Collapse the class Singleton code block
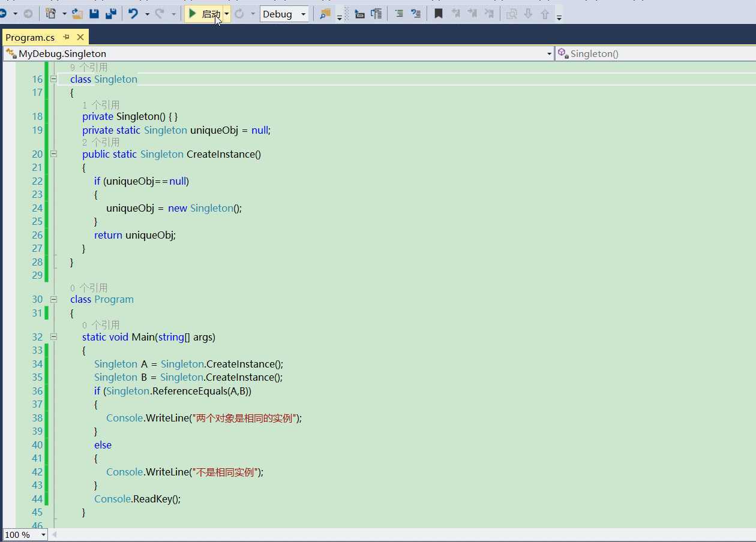This screenshot has height=542, width=756. point(54,79)
